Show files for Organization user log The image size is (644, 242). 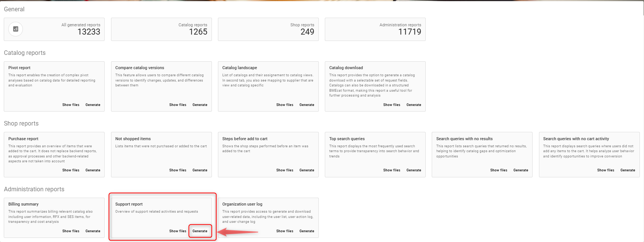coord(285,231)
